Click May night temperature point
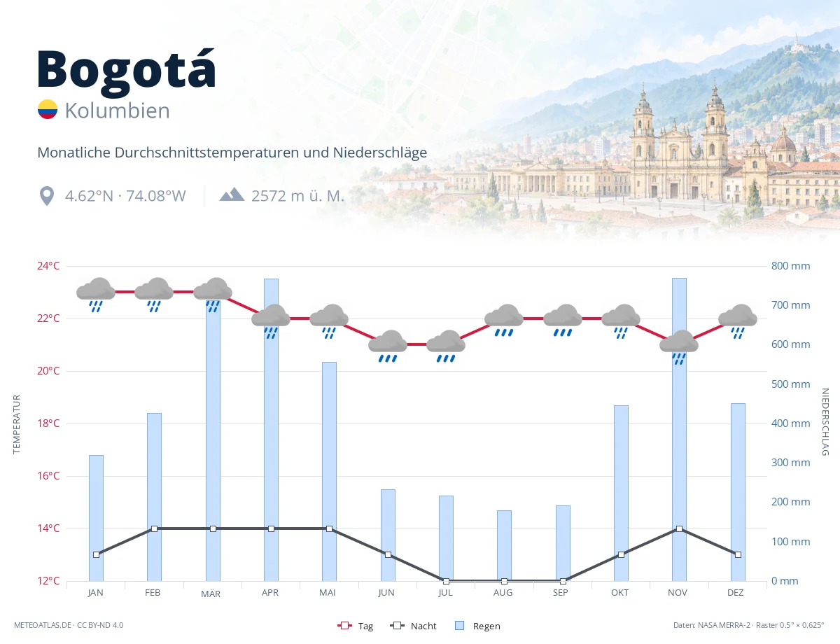The width and height of the screenshot is (840, 644). (329, 528)
